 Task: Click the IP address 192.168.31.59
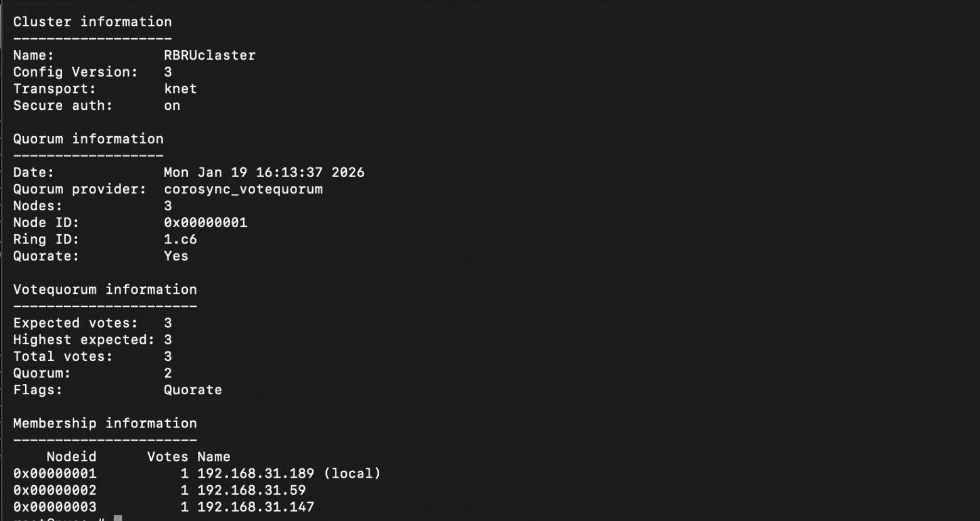(x=251, y=490)
